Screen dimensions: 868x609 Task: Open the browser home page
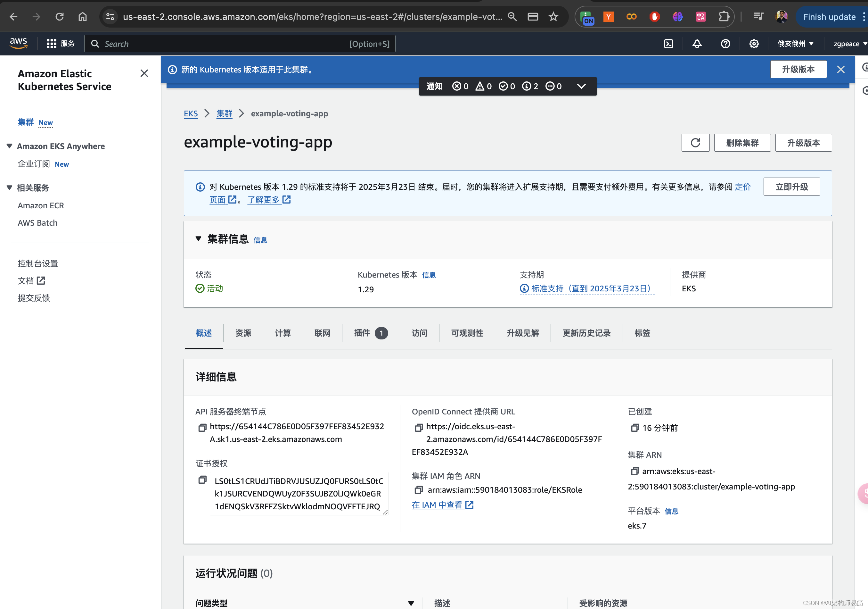tap(82, 17)
